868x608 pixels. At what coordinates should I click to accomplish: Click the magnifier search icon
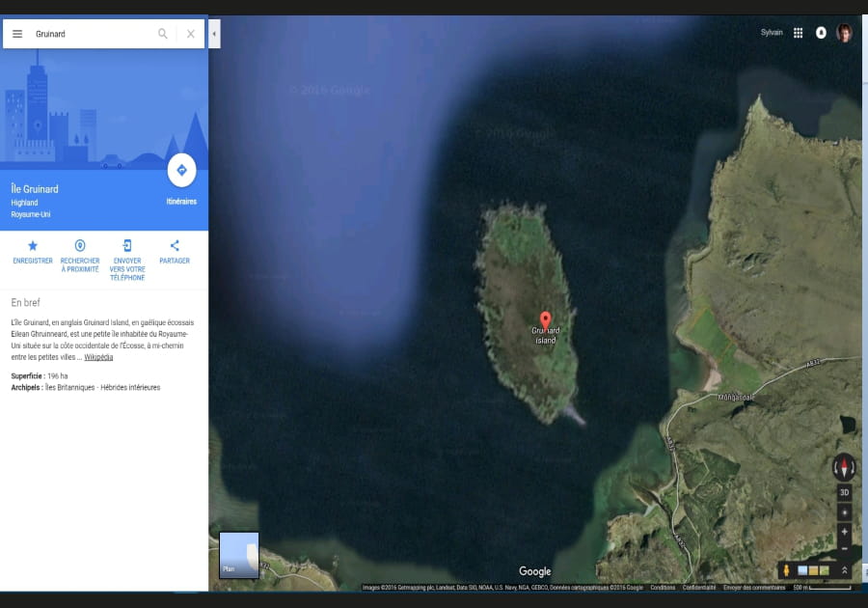(163, 34)
